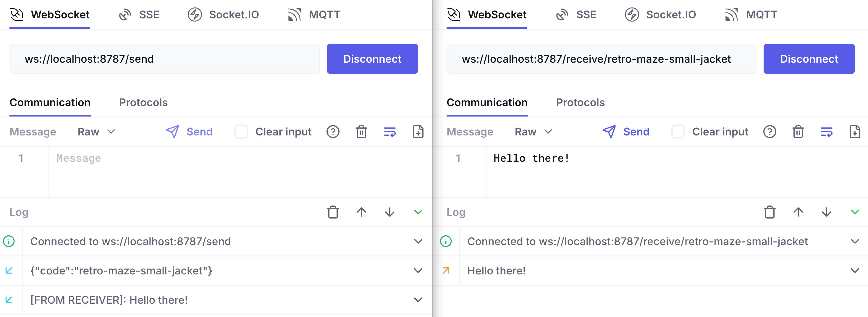The image size is (868, 317).
Task: Delete message with trash icon in left panel
Action: tap(361, 132)
